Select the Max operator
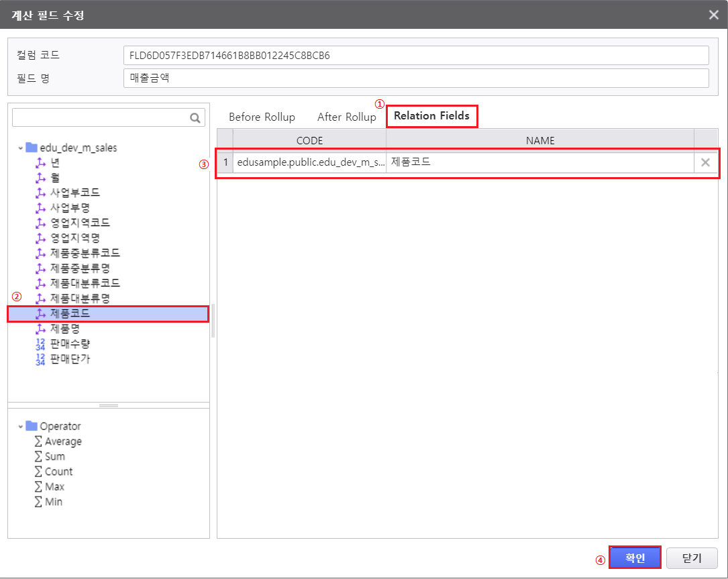 (x=54, y=486)
